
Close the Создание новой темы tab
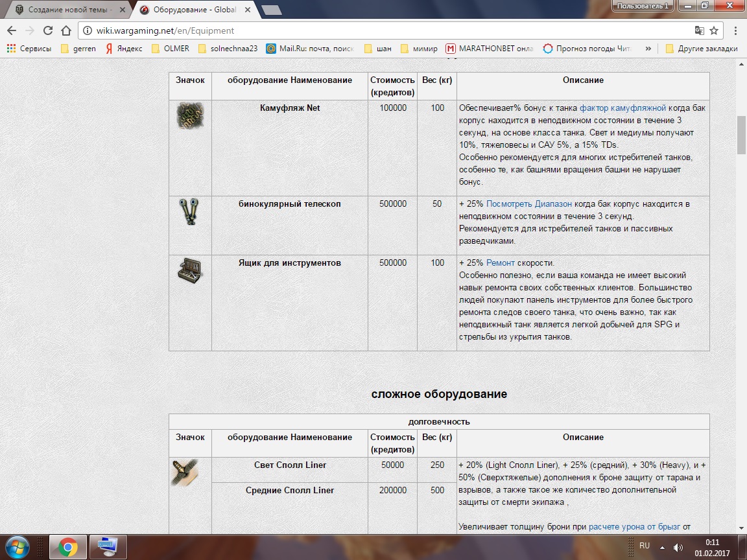122,10
